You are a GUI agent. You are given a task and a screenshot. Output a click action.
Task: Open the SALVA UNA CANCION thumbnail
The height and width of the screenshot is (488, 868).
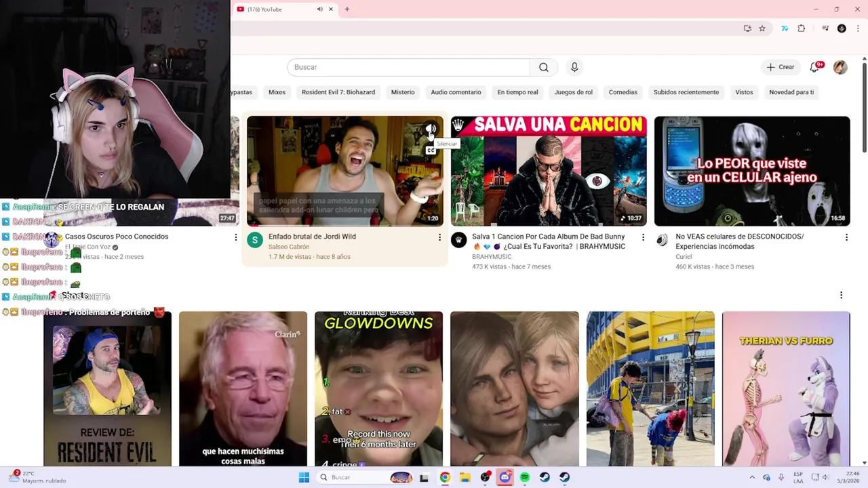click(x=549, y=171)
